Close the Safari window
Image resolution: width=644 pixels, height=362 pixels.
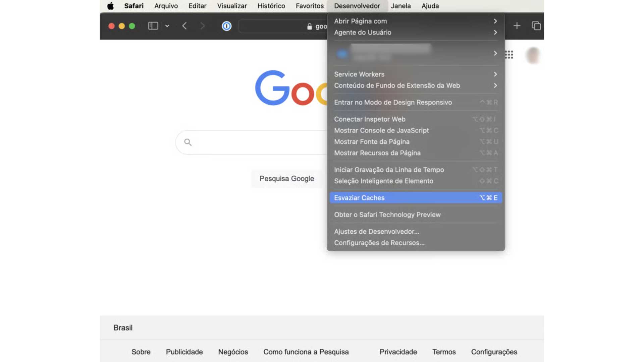coord(112,26)
